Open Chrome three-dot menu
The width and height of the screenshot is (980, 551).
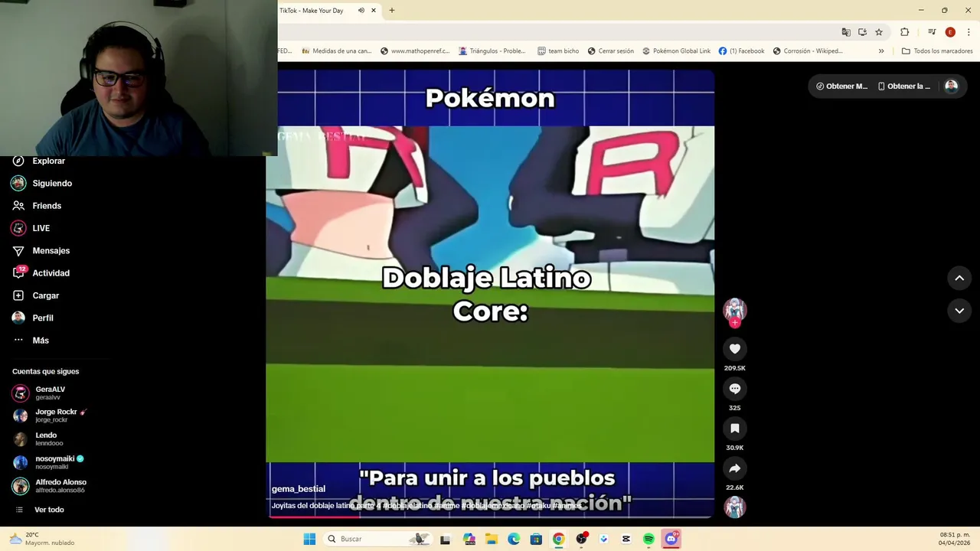(x=969, y=32)
